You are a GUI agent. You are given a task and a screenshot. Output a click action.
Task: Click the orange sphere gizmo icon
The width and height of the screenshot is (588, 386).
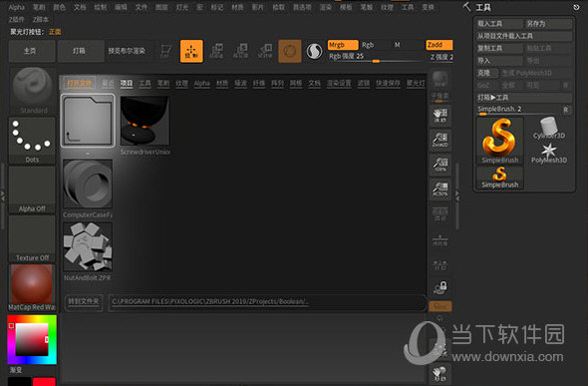point(289,51)
